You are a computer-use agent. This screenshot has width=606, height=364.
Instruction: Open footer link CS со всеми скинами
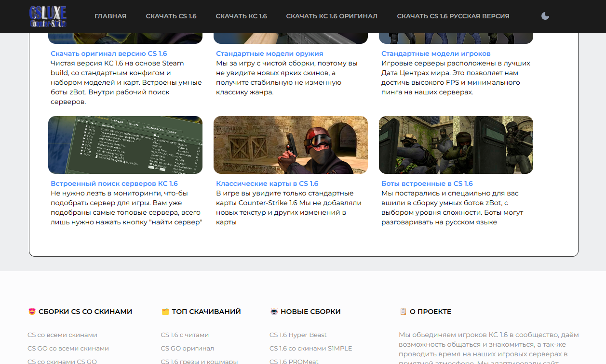(62, 335)
